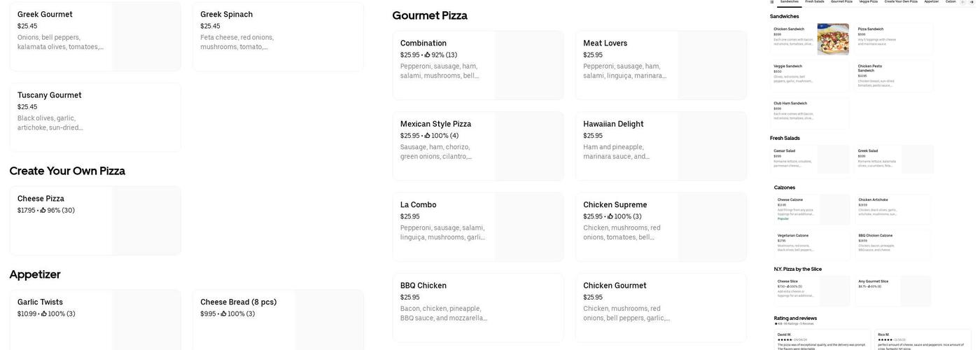Click thumbs-up icon on Cheese Bread
This screenshot has height=350, width=980.
pyautogui.click(x=224, y=314)
